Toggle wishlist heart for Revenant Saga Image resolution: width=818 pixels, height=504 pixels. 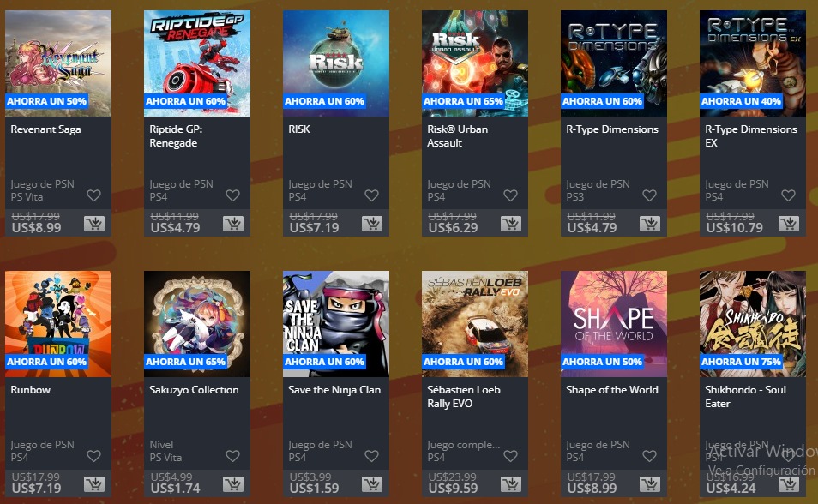click(x=94, y=195)
